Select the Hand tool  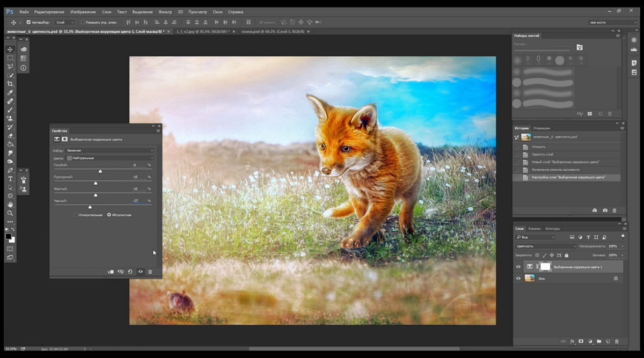click(x=10, y=204)
